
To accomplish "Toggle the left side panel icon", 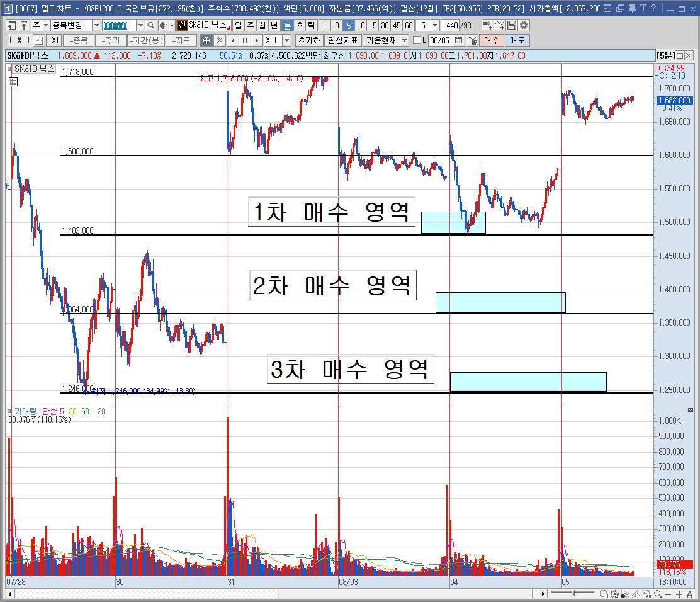I will 12,25.
